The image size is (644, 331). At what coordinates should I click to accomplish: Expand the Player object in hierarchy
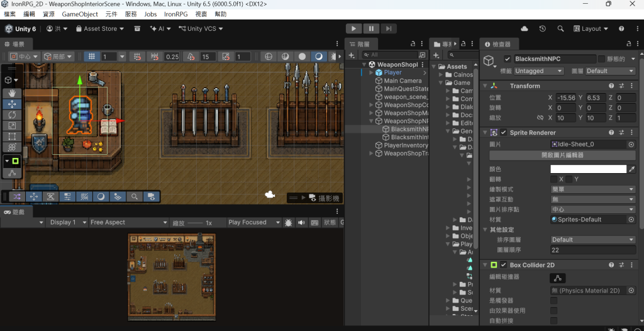371,72
